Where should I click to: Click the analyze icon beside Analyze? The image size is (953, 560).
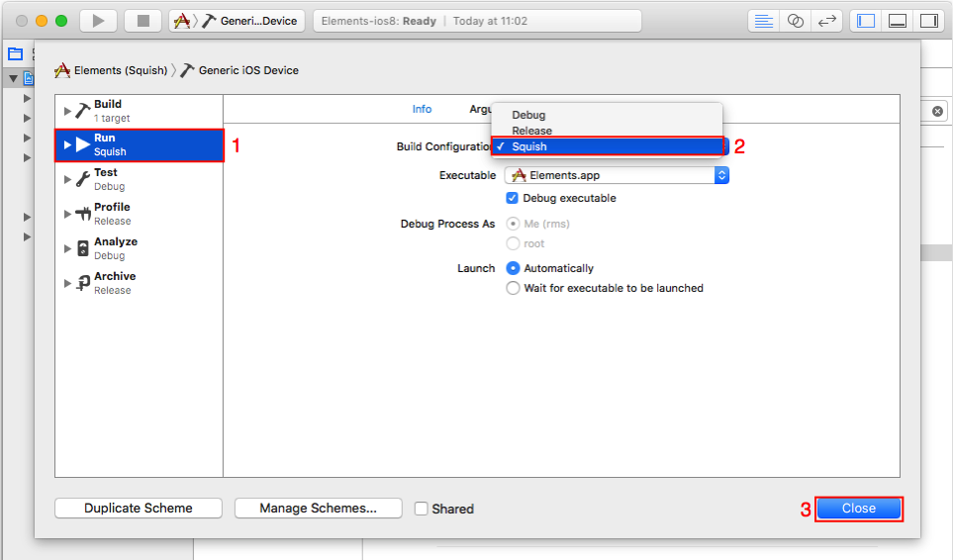[83, 248]
